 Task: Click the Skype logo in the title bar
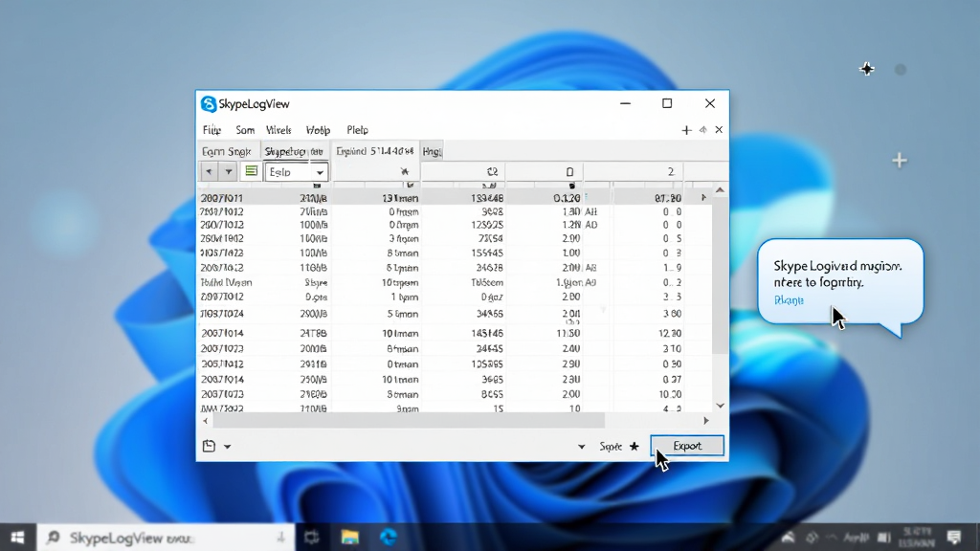(208, 103)
